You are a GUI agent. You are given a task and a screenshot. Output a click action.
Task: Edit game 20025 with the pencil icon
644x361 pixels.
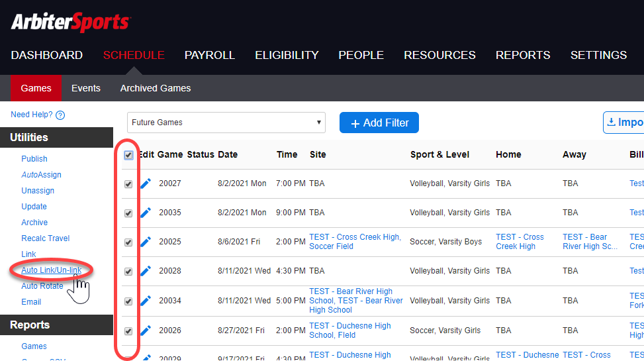(x=146, y=242)
